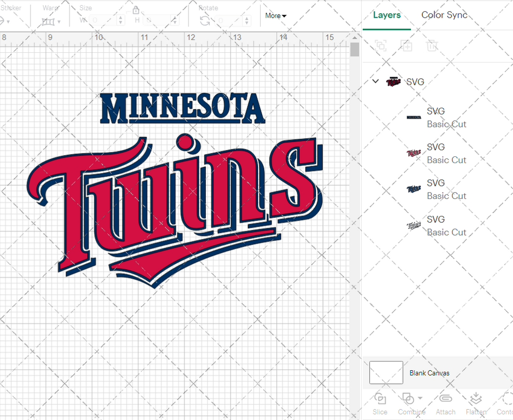Screen dimensions: 513x420
Task: Open the Blank Canvas color swatch
Action: (386, 372)
